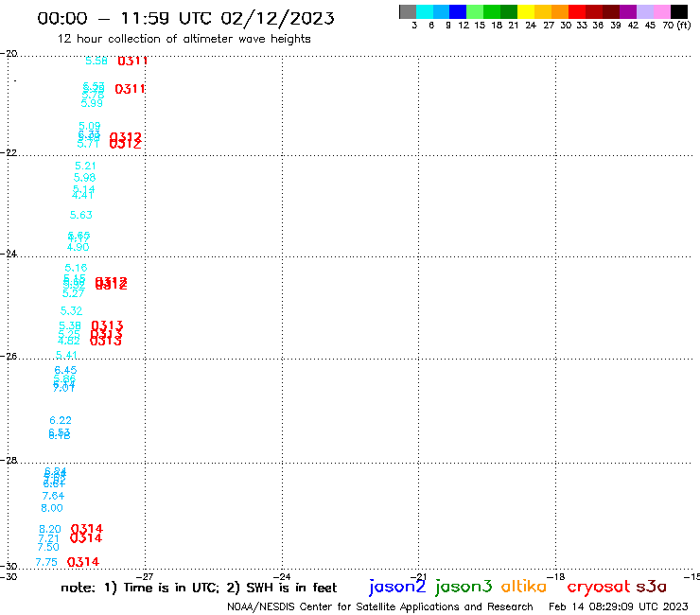Click the dark green swatch above 21

tap(509, 11)
